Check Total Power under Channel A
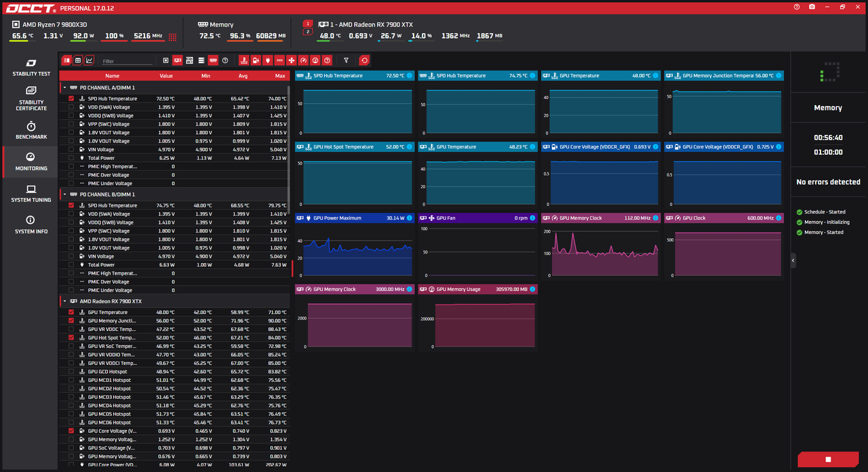 click(71, 158)
